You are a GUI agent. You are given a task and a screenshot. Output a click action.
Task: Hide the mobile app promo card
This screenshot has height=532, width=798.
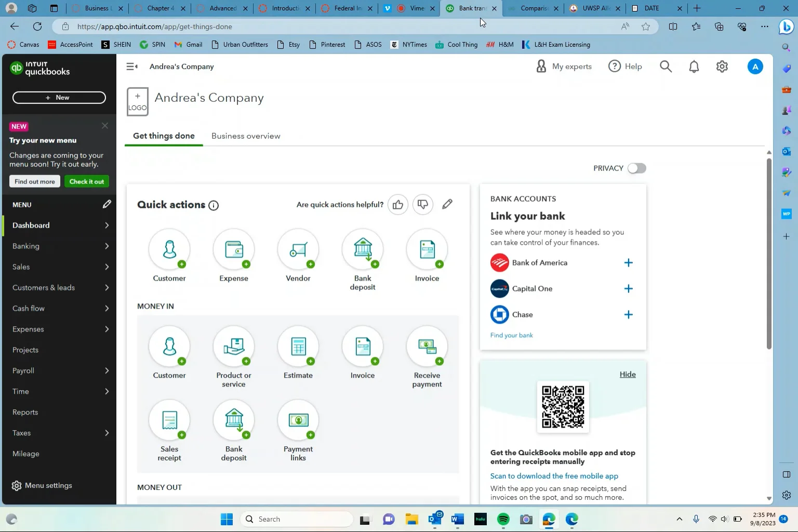tap(628, 375)
